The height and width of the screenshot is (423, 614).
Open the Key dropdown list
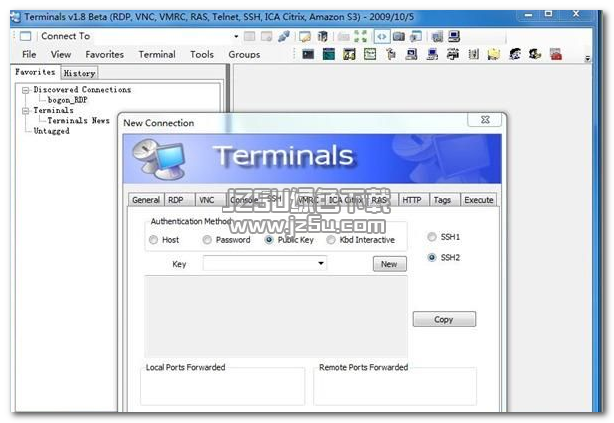pyautogui.click(x=321, y=263)
